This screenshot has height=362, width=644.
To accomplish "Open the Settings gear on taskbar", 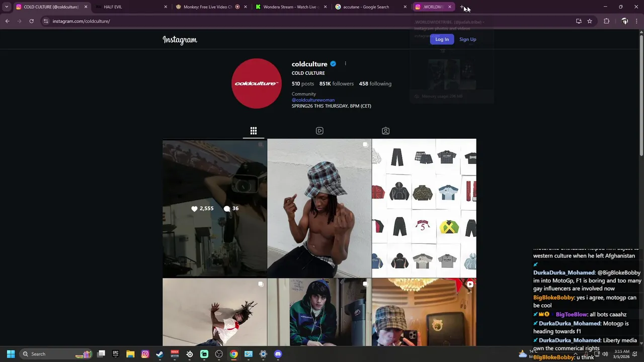I will [x=263, y=354].
